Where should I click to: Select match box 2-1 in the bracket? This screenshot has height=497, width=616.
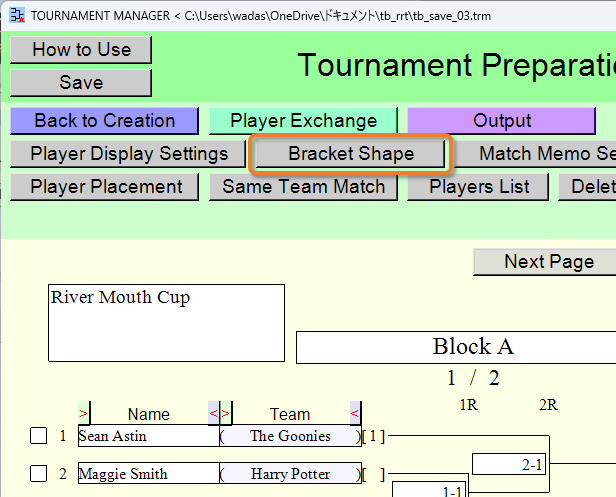tap(509, 464)
